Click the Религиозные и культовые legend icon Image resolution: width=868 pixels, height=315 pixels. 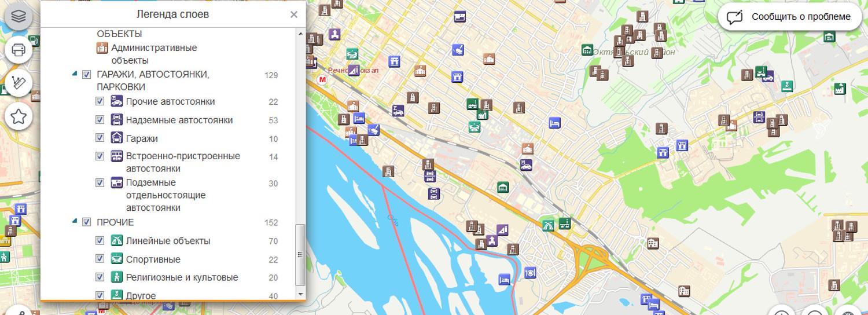pos(117,277)
